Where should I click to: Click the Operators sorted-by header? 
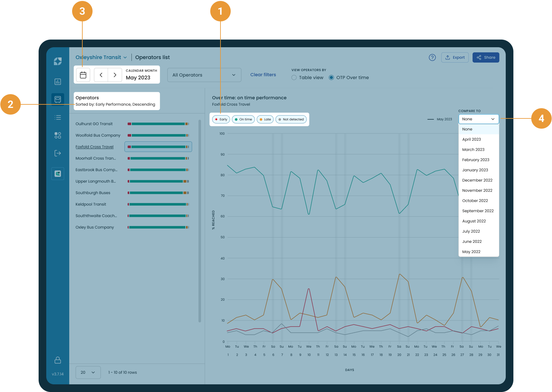tap(117, 101)
